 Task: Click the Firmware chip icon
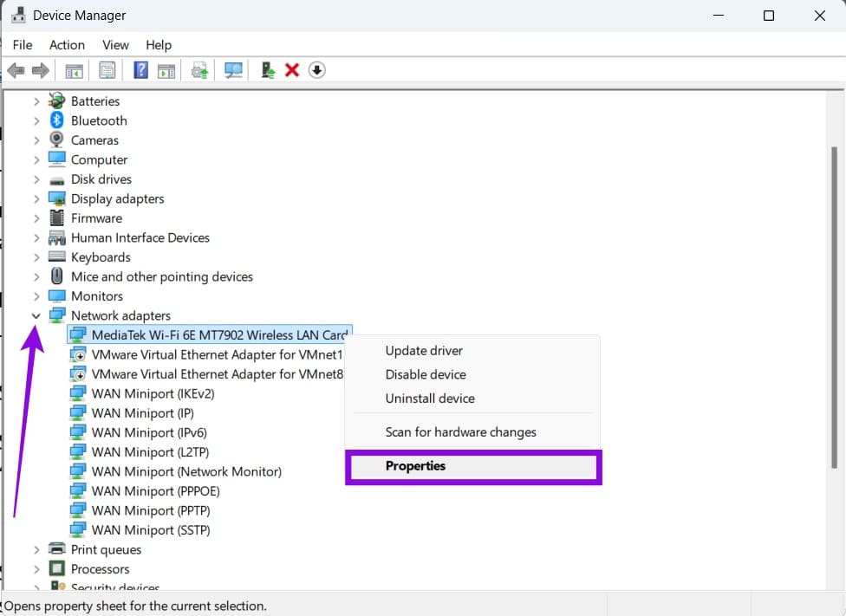point(56,218)
